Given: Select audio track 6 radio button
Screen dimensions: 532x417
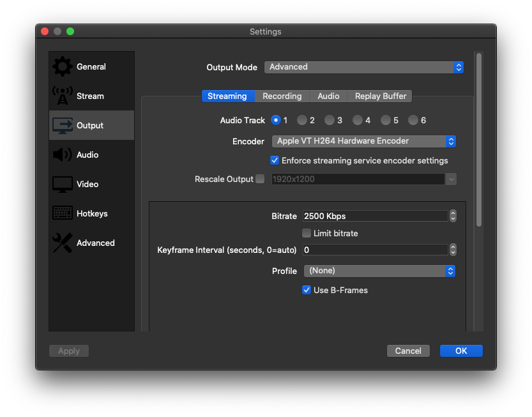Looking at the screenshot, I should coord(413,120).
